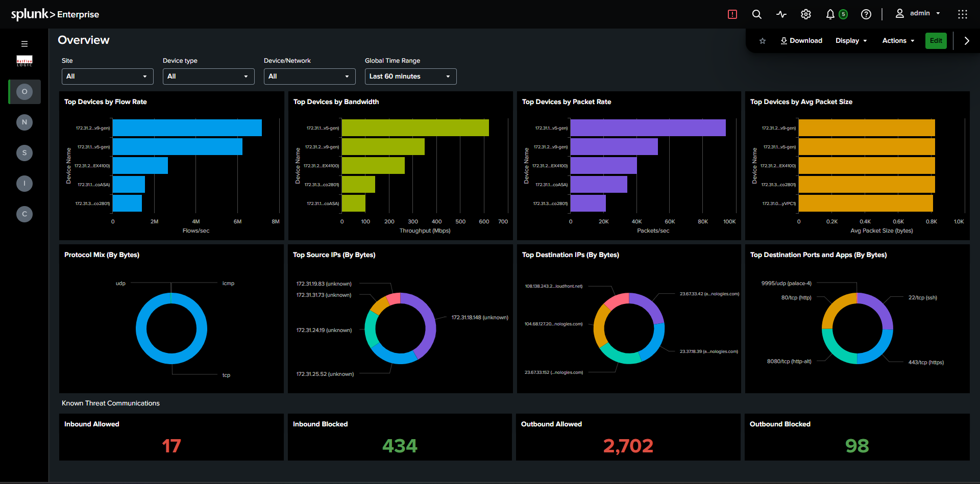Open the Device type dropdown
980x484 pixels.
[209, 77]
